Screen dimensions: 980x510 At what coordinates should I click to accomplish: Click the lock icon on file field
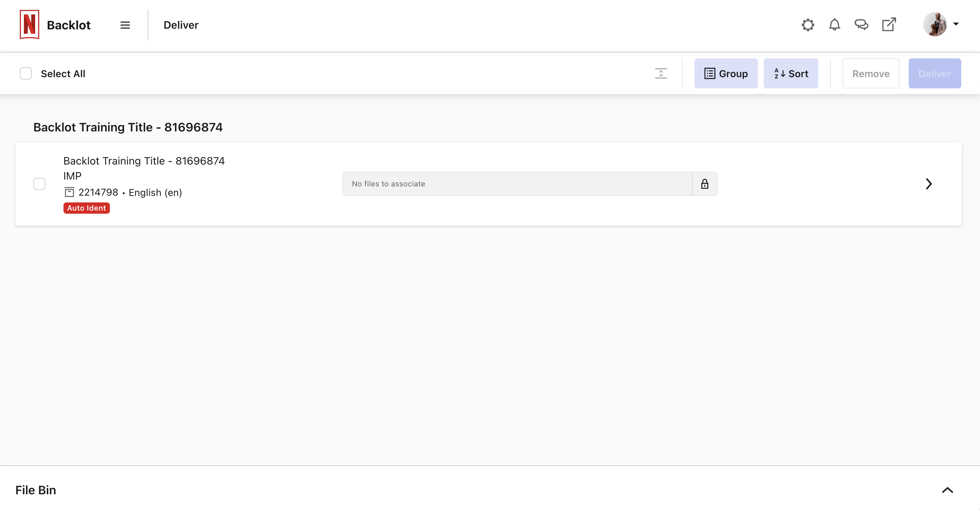(x=705, y=184)
